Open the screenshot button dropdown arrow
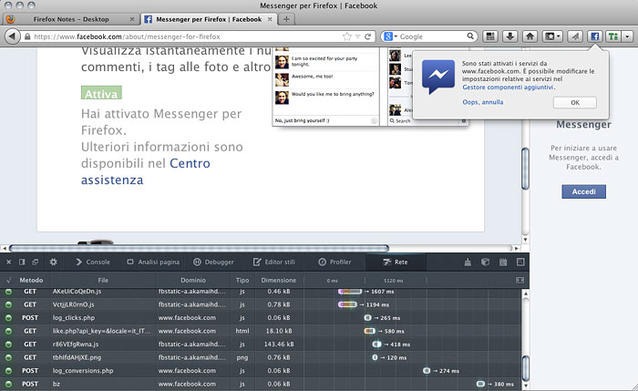Image resolution: width=638 pixels, height=391 pixels. coord(559,37)
